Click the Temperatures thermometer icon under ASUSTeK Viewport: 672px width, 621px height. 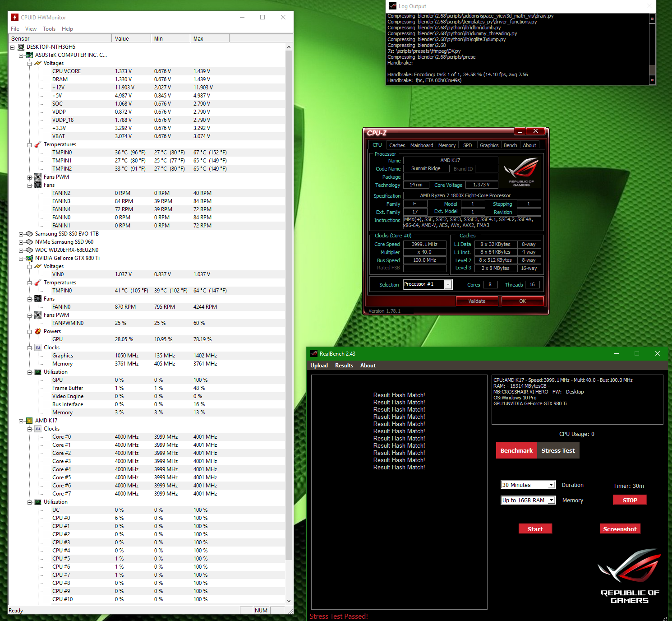coord(38,144)
